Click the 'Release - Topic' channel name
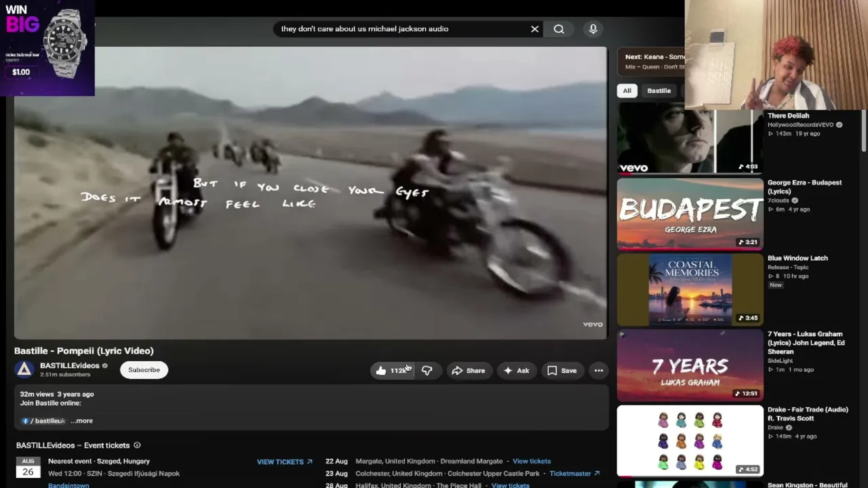Viewport: 868px width, 488px height. point(788,267)
